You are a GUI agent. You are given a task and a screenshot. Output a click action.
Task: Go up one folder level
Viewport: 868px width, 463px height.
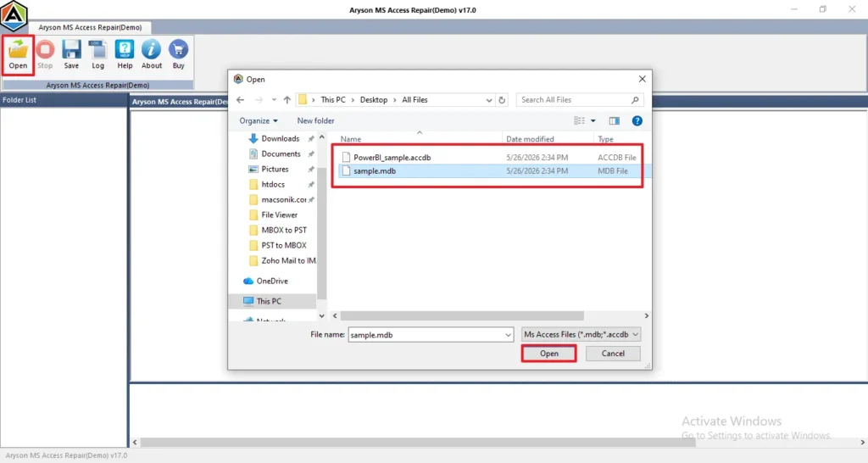[x=287, y=100]
